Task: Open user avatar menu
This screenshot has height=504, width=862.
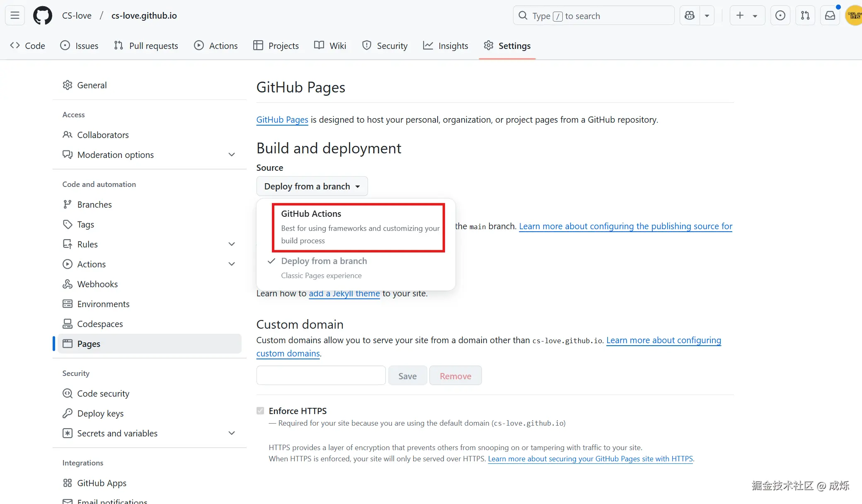Action: click(854, 16)
